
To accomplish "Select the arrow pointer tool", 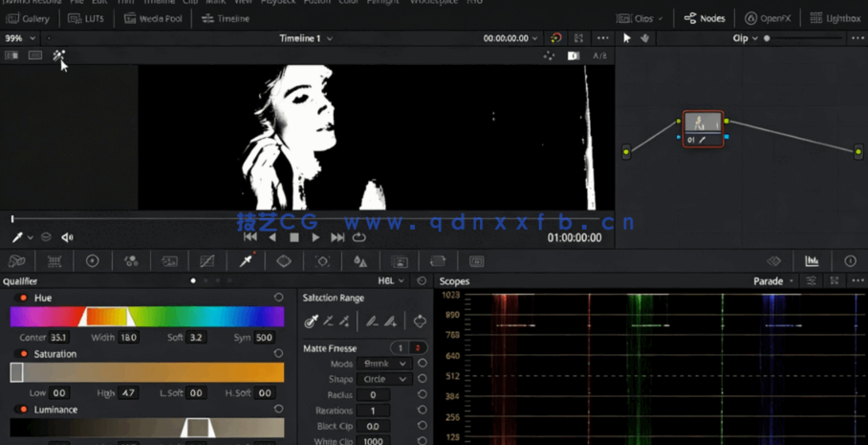I will point(627,37).
